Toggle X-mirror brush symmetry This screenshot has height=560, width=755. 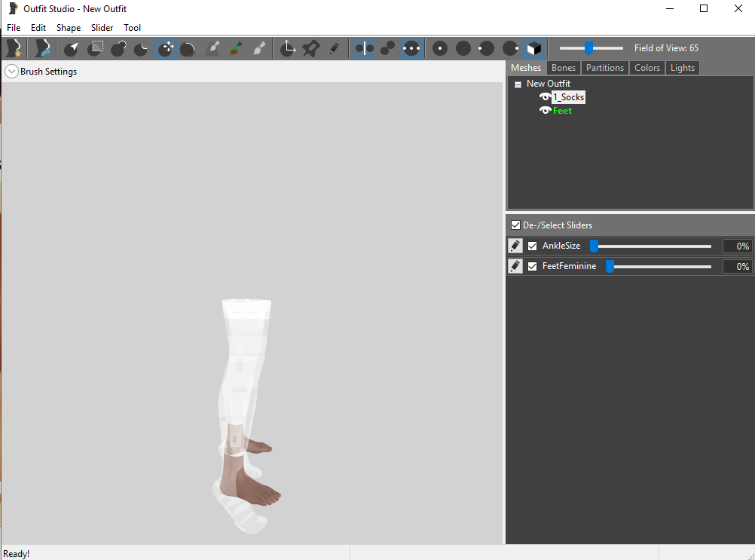coord(364,48)
